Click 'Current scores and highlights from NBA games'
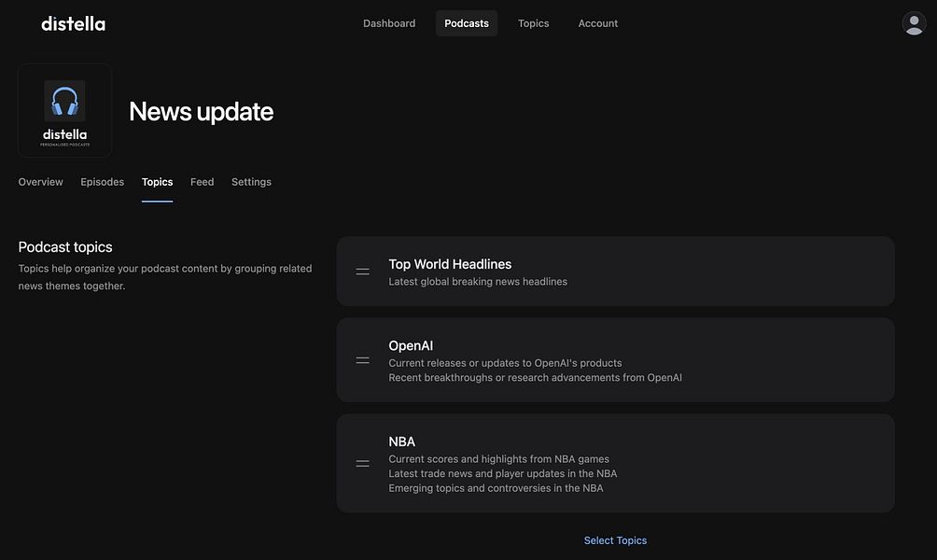Screen dimensions: 937x560 coord(498,459)
